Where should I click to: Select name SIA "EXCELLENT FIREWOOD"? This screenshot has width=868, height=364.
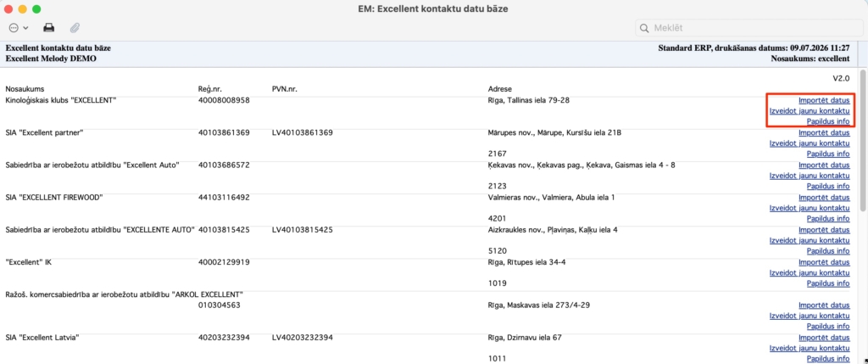click(54, 197)
